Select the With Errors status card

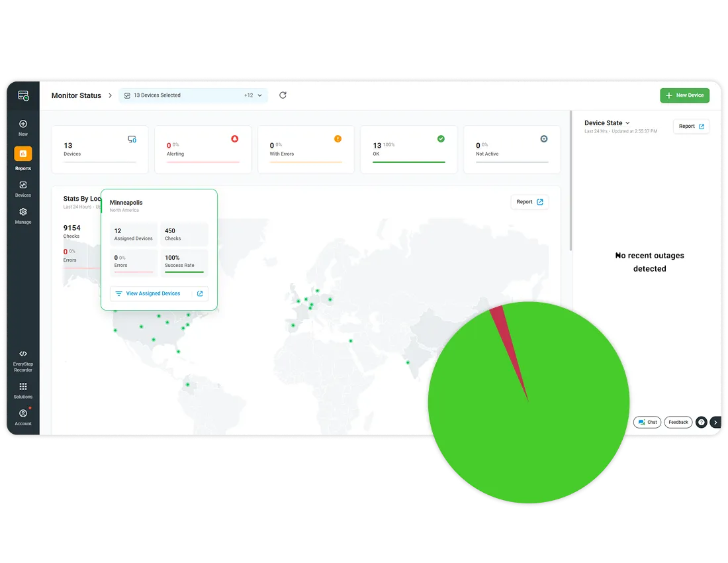coord(306,148)
